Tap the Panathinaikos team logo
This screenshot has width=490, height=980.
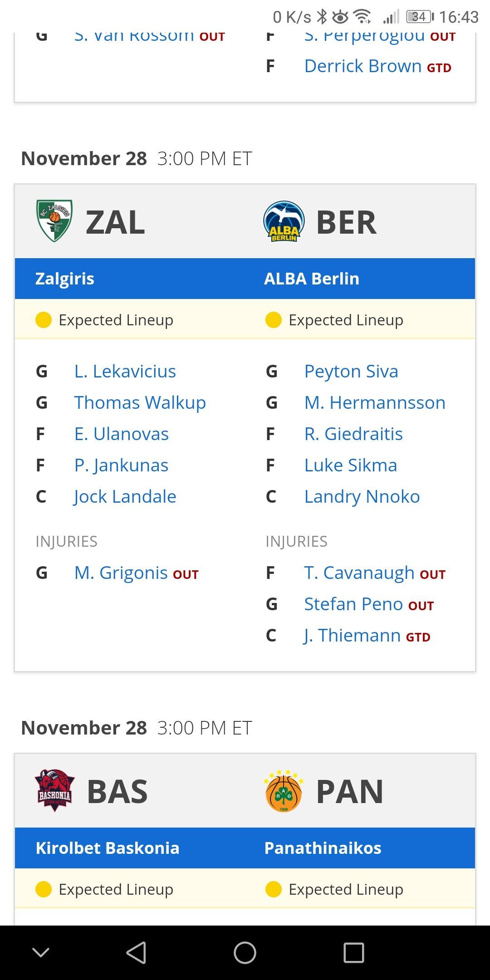pos(284,790)
